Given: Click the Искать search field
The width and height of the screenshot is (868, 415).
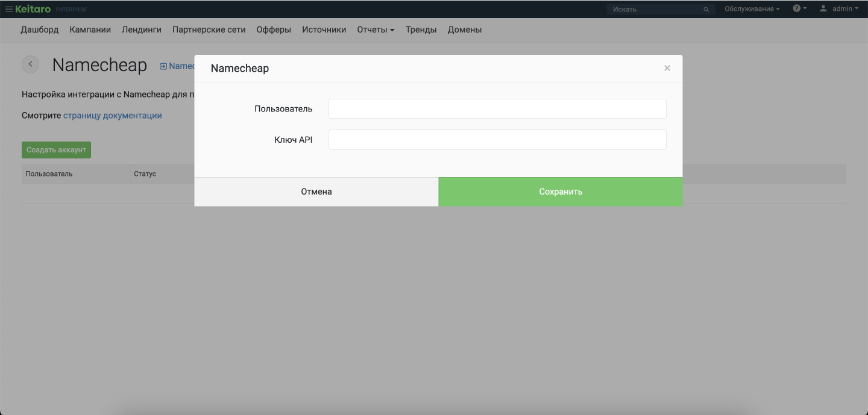Looking at the screenshot, I should coord(661,9).
